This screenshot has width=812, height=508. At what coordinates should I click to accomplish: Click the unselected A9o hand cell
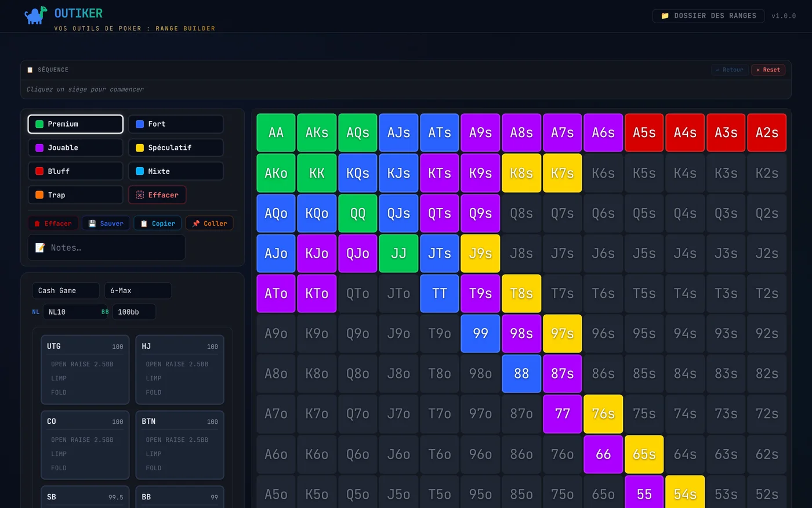tap(276, 333)
